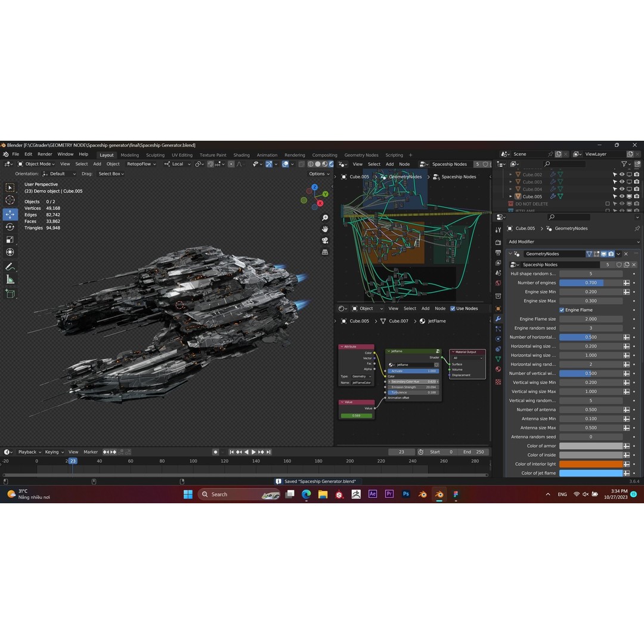644x644 pixels.
Task: Open After Effects from the taskbar
Action: tap(373, 494)
